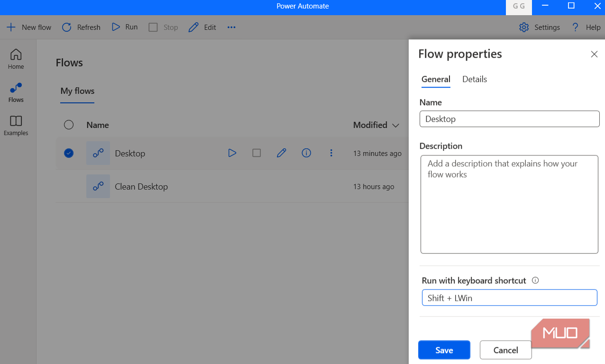Select the My flows tab
This screenshot has width=605, height=364.
tap(77, 91)
